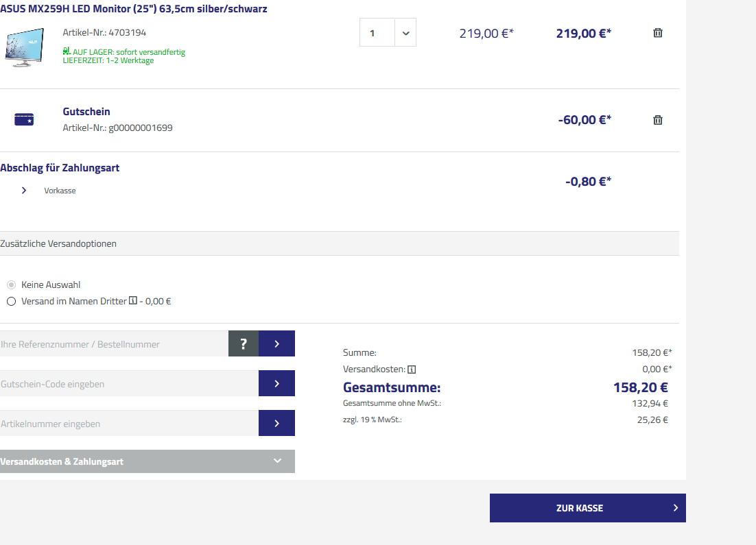This screenshot has width=756, height=545.
Task: Delete the ASUS monitor from cart
Action: [657, 33]
